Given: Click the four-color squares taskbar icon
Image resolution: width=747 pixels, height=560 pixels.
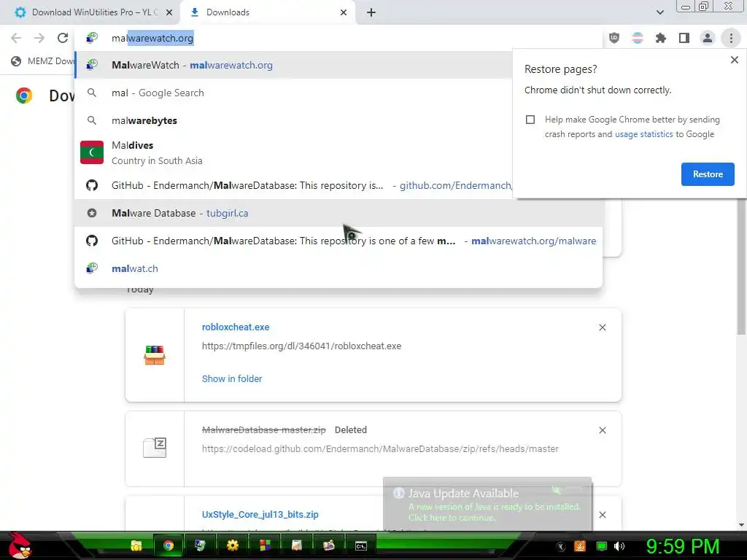Looking at the screenshot, I should [265, 545].
